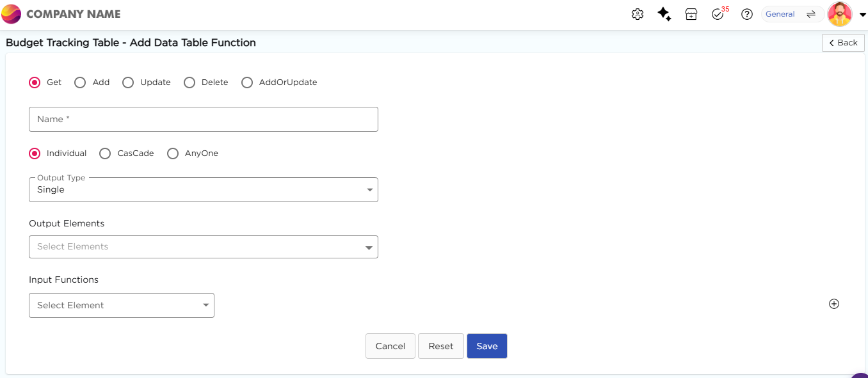Click the Back button
868x378 pixels.
[x=843, y=43]
